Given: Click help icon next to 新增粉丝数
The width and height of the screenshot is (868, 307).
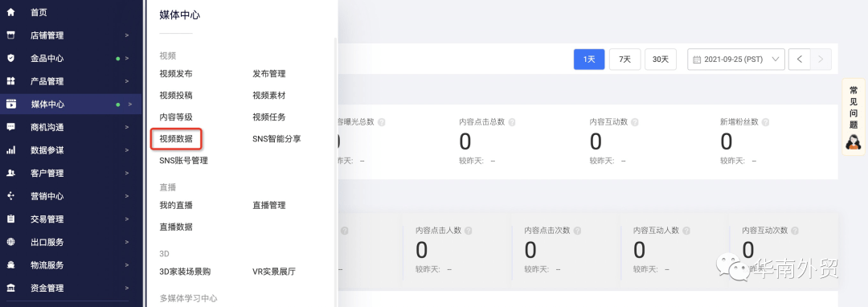Looking at the screenshot, I should click(x=766, y=121).
